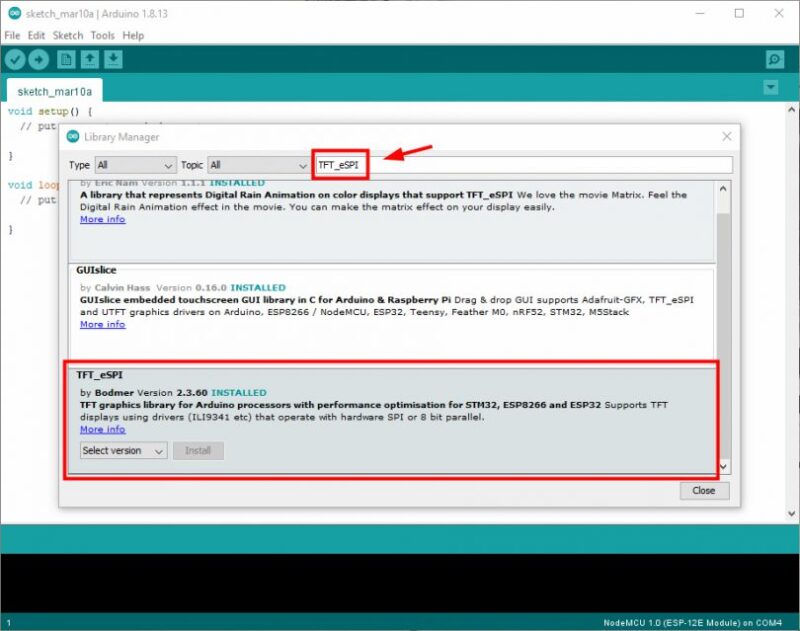Open the Serial Monitor icon
The image size is (800, 631).
pos(773,60)
